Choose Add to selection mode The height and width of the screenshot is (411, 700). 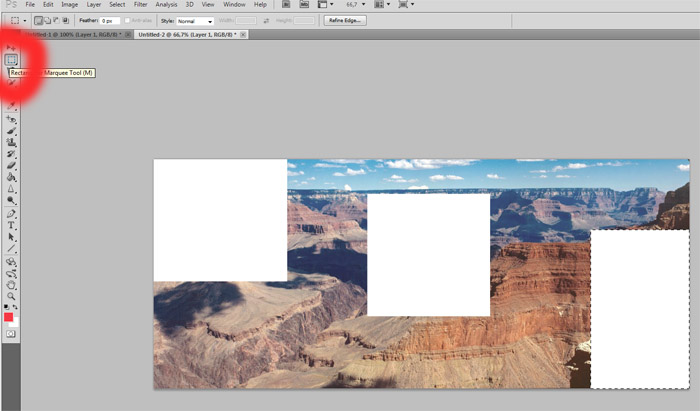47,21
